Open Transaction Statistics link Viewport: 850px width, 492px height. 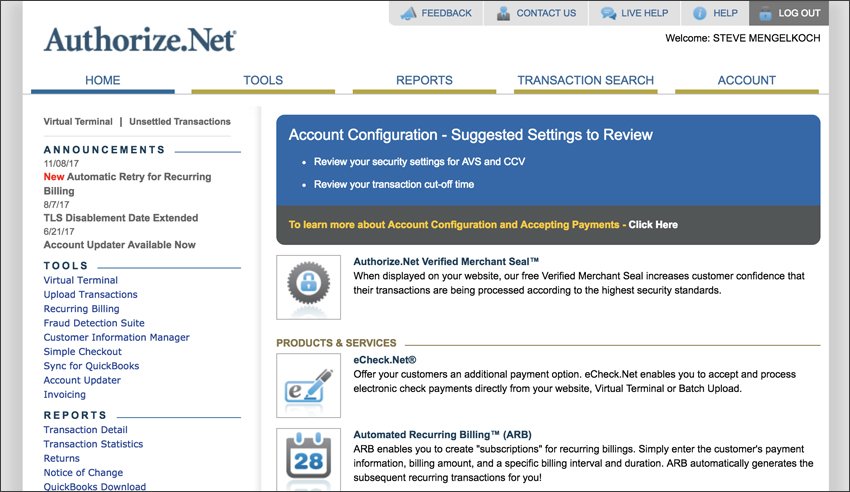click(93, 444)
